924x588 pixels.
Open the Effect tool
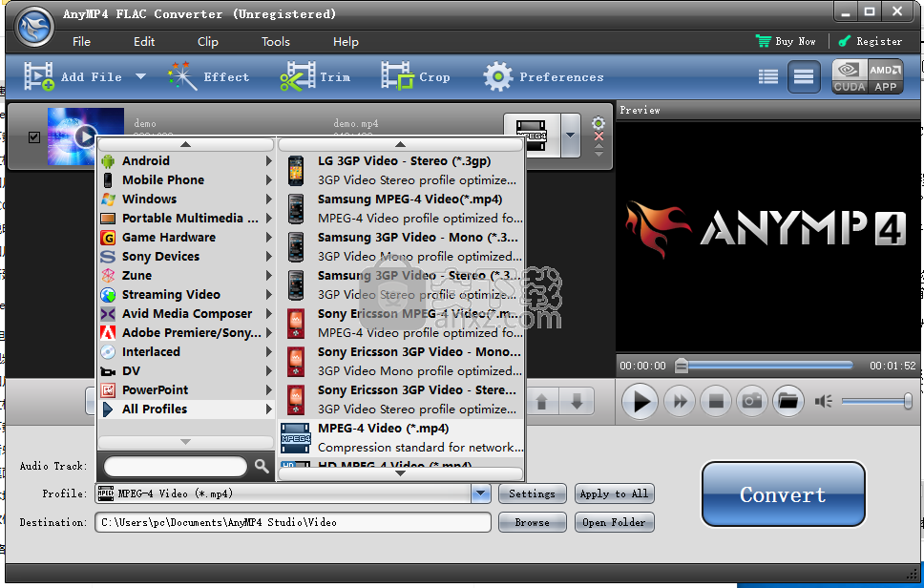point(209,76)
